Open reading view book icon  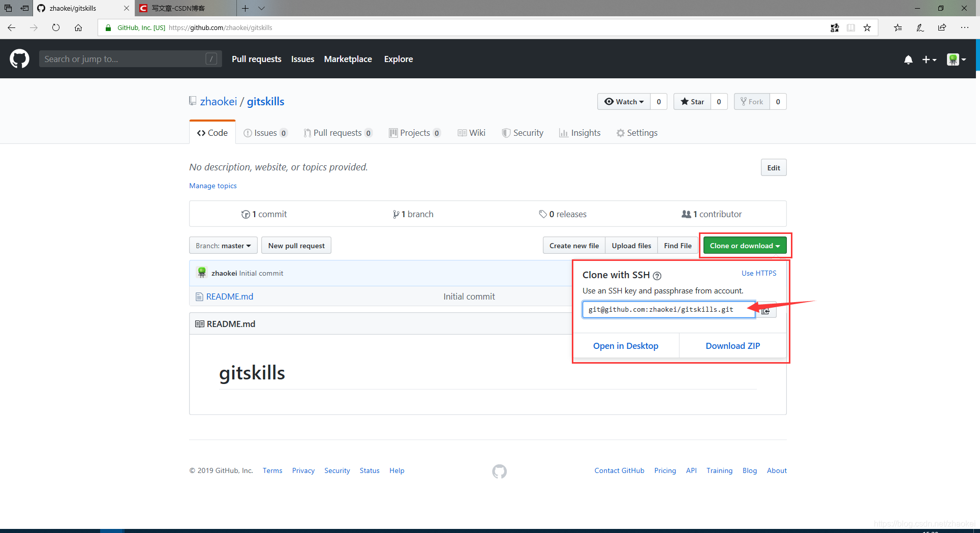pyautogui.click(x=851, y=27)
